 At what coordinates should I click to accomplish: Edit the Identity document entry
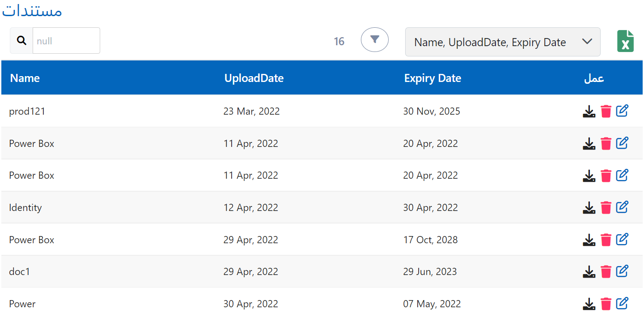click(622, 207)
